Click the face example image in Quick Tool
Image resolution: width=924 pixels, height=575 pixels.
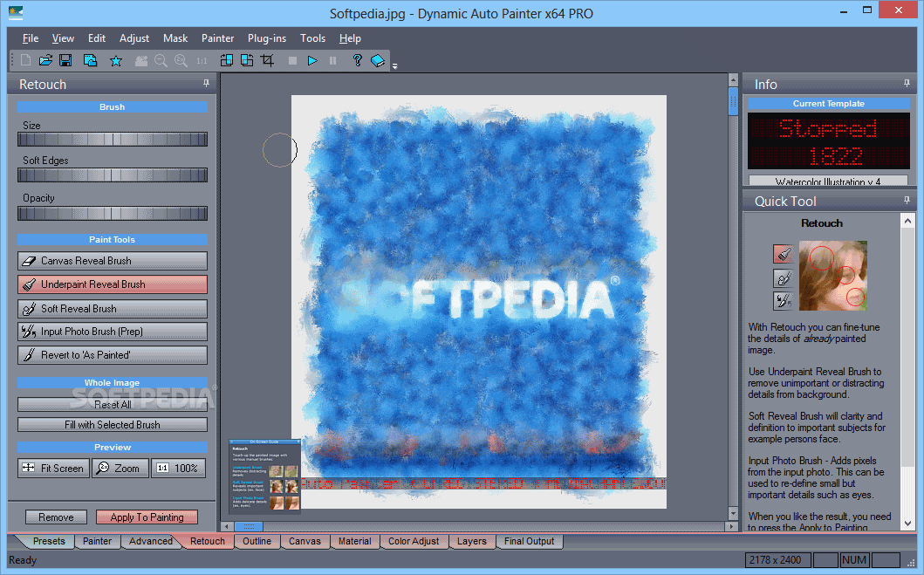click(x=832, y=275)
